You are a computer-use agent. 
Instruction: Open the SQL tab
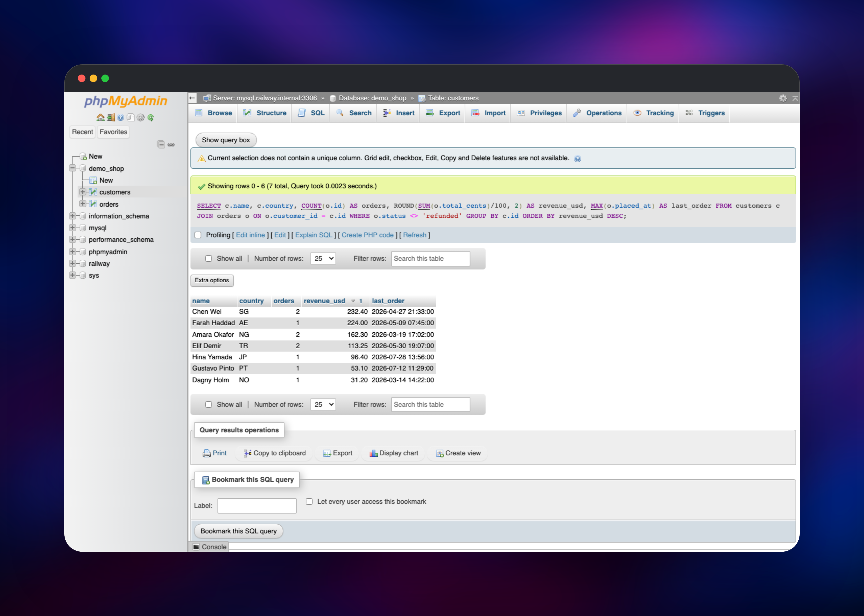tap(311, 113)
